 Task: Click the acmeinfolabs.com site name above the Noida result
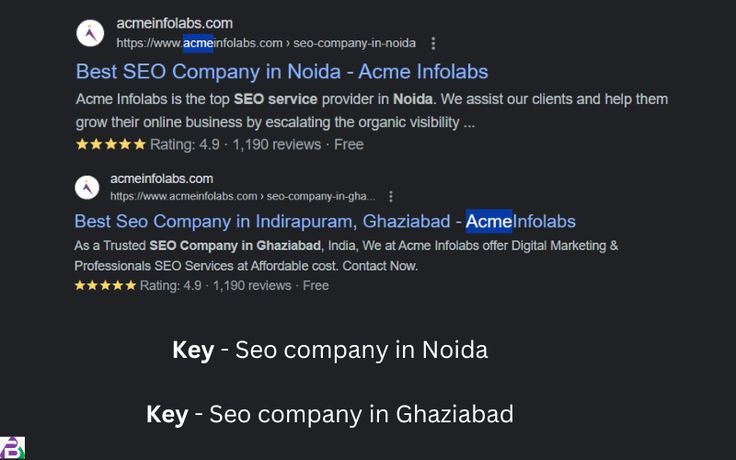175,23
